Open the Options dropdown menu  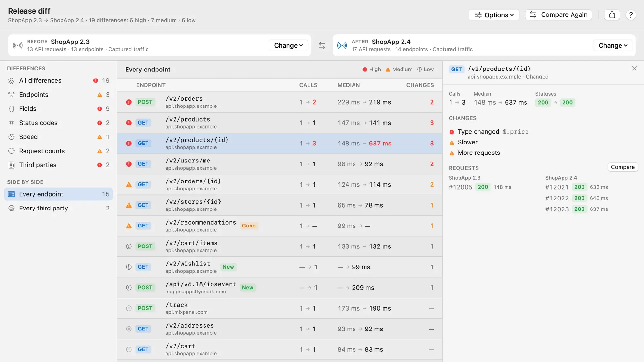tap(494, 15)
